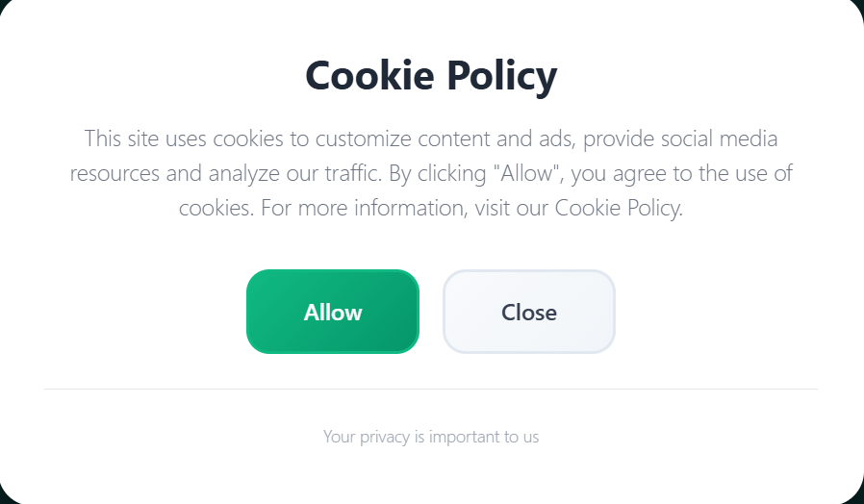Image resolution: width=864 pixels, height=504 pixels.
Task: Dismiss the cookie dialog using Close
Action: point(528,312)
